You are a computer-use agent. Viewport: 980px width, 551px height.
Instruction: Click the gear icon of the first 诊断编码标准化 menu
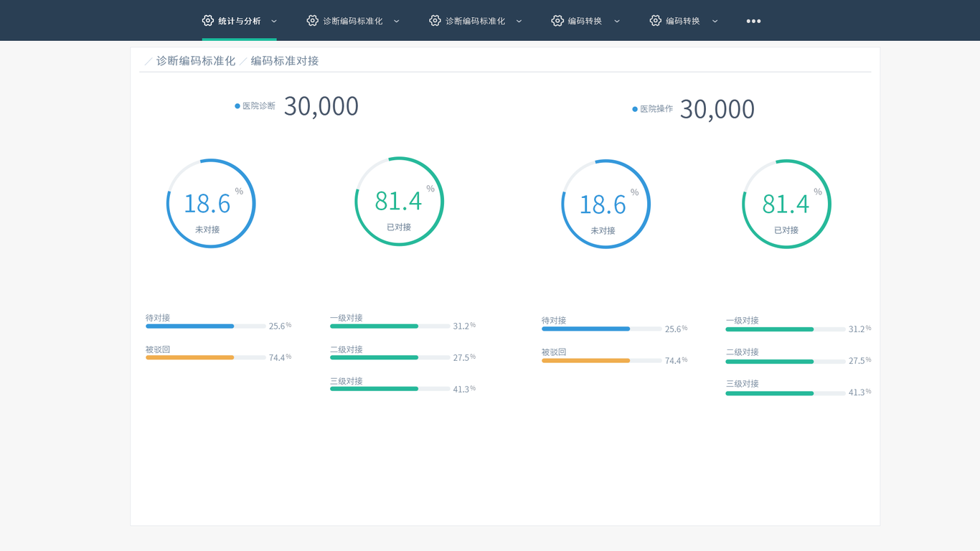click(x=312, y=21)
